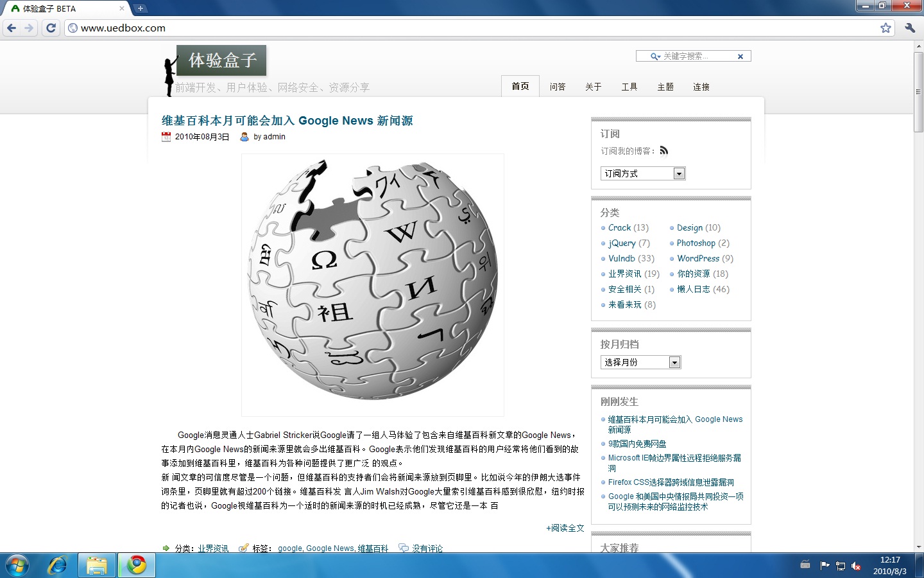
Task: Open recent post Microsoft IE帧边界属性远程拒绝服务漏洞
Action: [x=674, y=463]
